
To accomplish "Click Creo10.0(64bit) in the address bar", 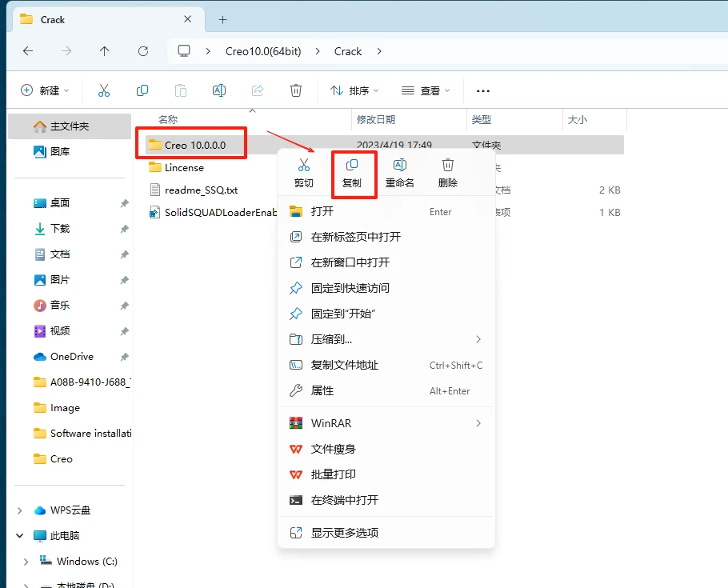I will click(x=263, y=51).
